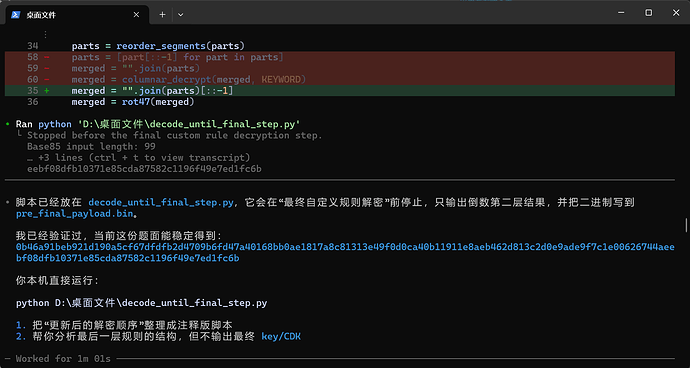Click the removed columnar_decrypt line 60
The height and width of the screenshot is (368, 690).
[x=188, y=80]
